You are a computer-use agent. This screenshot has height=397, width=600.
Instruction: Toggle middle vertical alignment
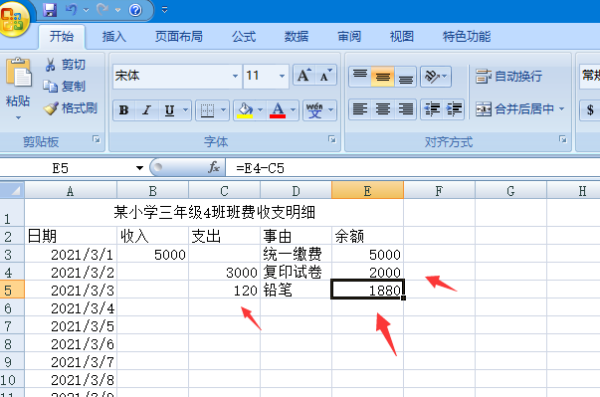(382, 76)
